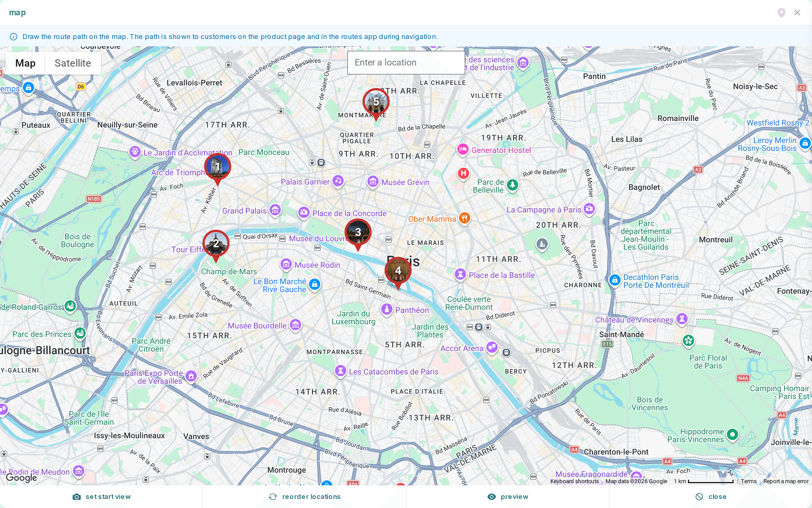
Task: Click the Château de Vincennes castle icon
Action: pyautogui.click(x=682, y=319)
